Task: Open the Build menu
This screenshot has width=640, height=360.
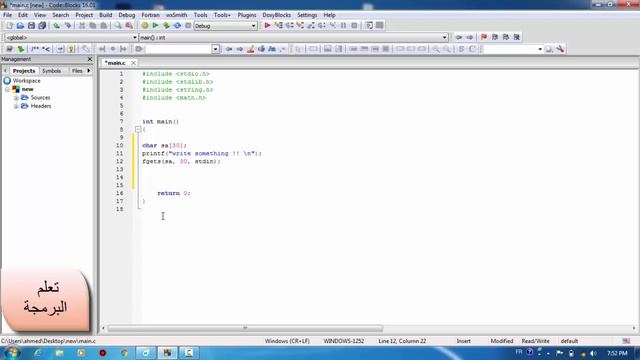Action: point(106,15)
